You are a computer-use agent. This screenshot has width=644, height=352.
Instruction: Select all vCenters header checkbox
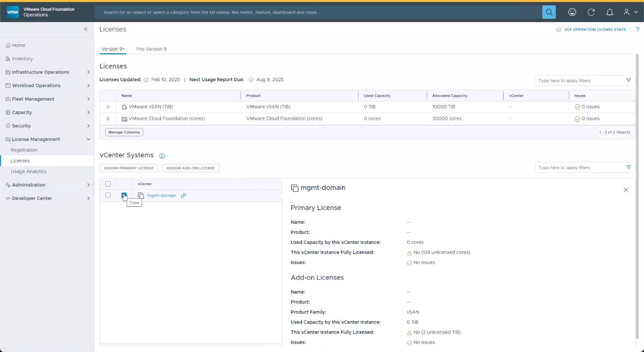click(x=108, y=184)
